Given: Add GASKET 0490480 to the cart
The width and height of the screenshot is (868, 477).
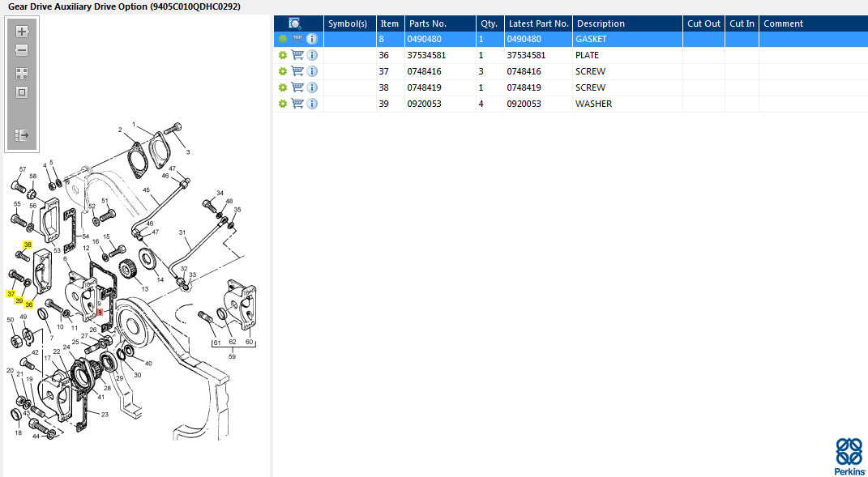Looking at the screenshot, I should coord(297,39).
